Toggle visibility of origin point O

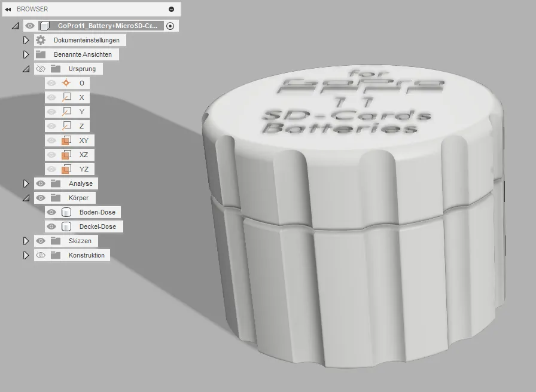[51, 83]
